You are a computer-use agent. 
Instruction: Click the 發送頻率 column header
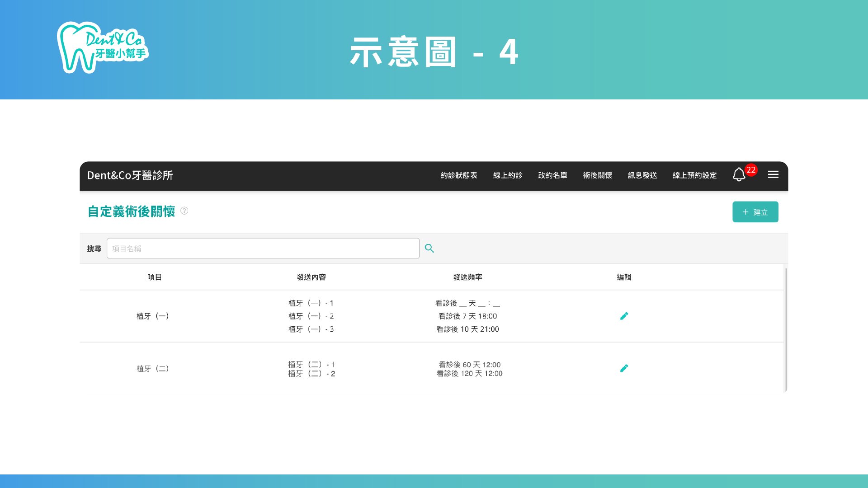(467, 277)
